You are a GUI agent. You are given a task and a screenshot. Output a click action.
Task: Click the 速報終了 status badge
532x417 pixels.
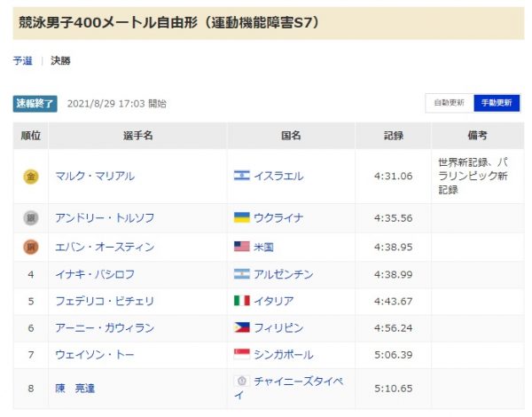[36, 103]
